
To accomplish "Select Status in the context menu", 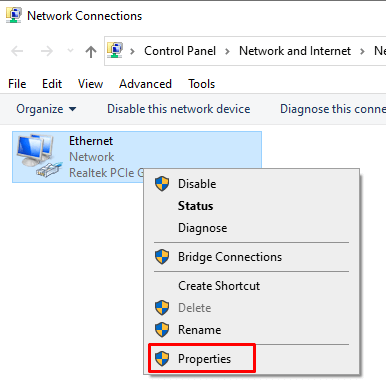I will click(x=195, y=206).
